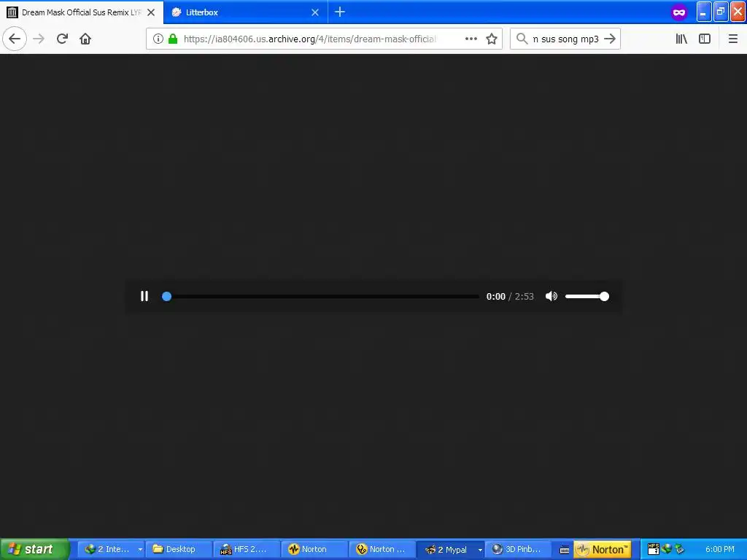Minimize the browser window
This screenshot has width=747, height=560.
tap(704, 12)
